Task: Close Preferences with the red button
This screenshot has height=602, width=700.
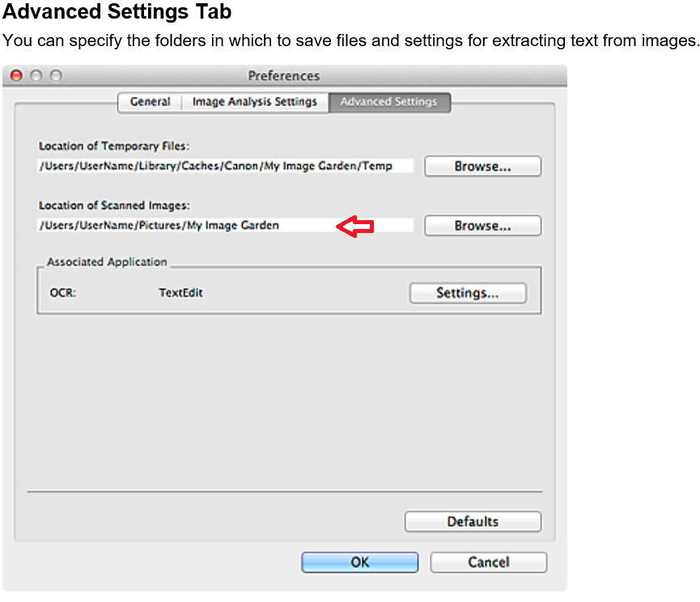Action: pyautogui.click(x=16, y=75)
